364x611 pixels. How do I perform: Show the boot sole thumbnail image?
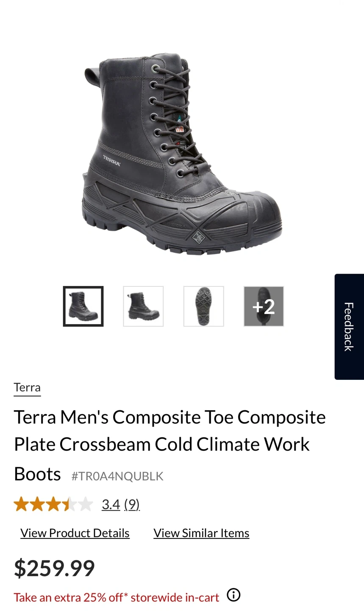(x=203, y=306)
